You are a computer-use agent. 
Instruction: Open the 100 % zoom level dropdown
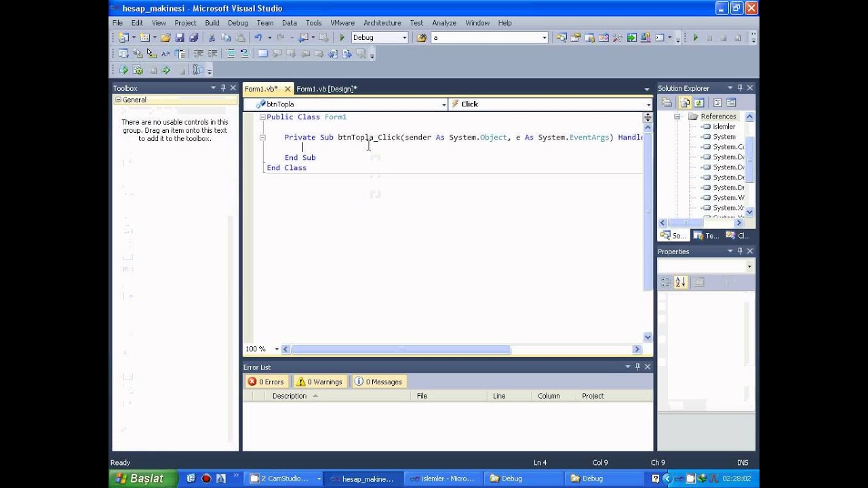[277, 349]
